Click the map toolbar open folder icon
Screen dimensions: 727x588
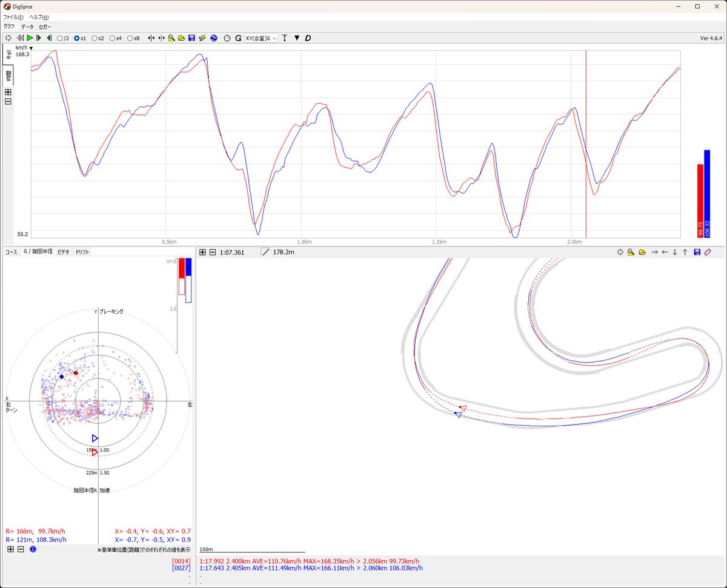(x=642, y=252)
